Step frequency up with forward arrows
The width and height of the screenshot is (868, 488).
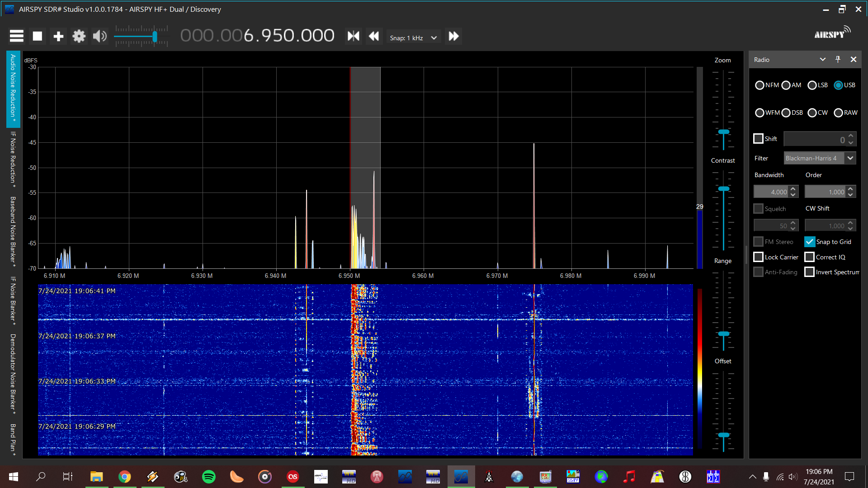click(x=453, y=36)
